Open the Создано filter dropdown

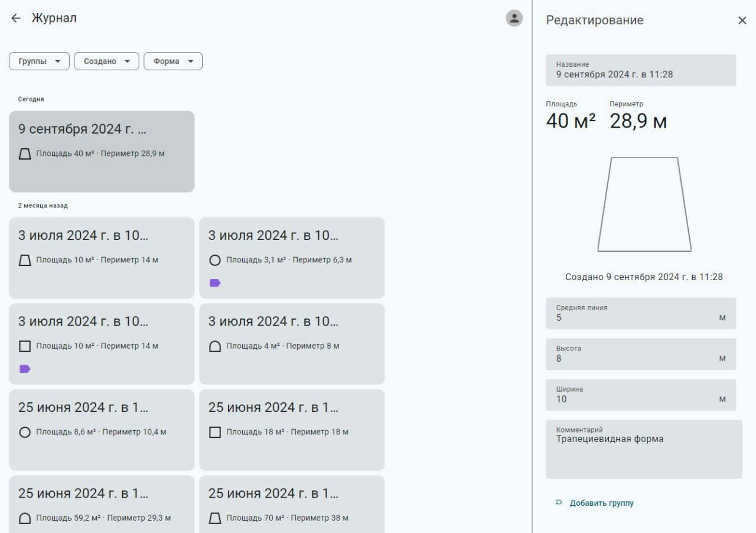pyautogui.click(x=106, y=61)
